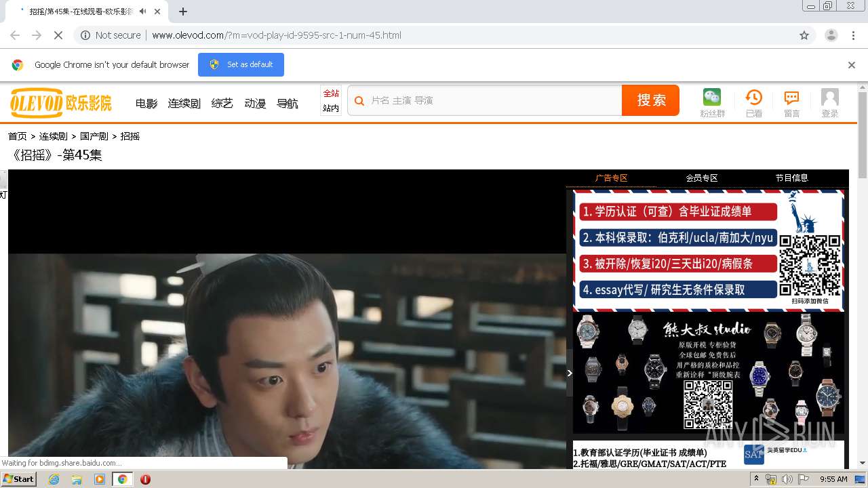Click the 灯 lights-off toggle
Viewport: 868px width, 488px height.
click(3, 195)
